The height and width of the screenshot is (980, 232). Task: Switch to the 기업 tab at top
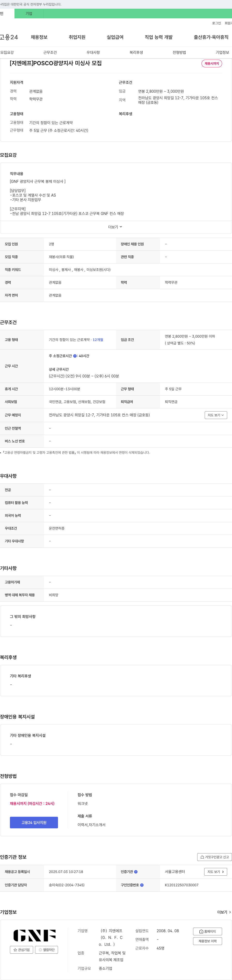[29, 14]
